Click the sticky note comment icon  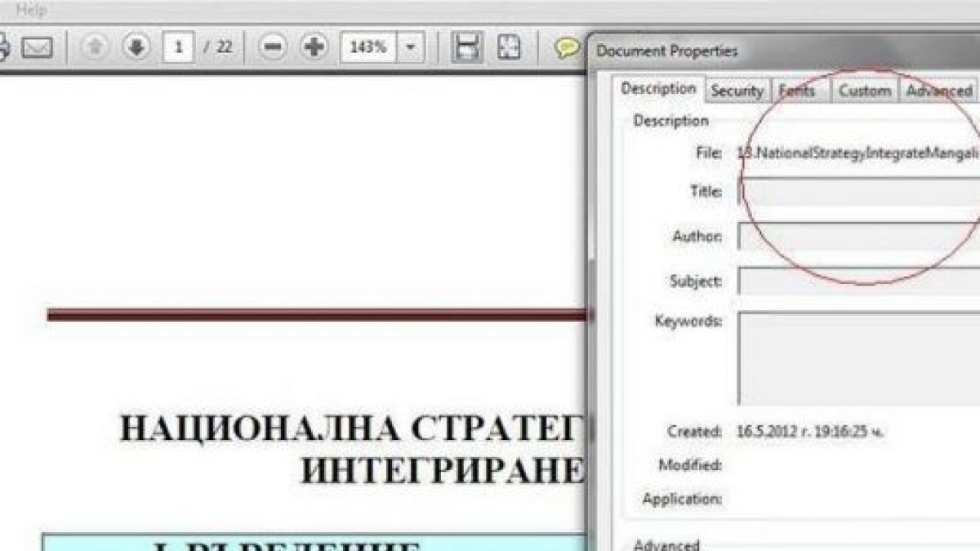click(566, 47)
